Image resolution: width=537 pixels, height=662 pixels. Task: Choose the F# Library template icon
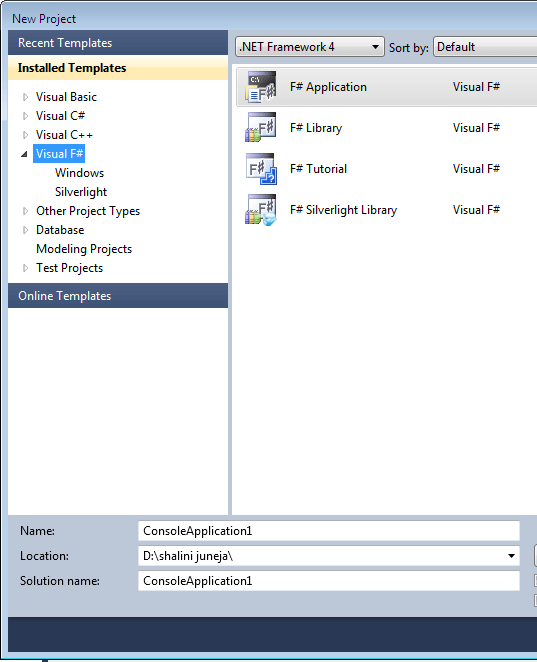click(261, 127)
